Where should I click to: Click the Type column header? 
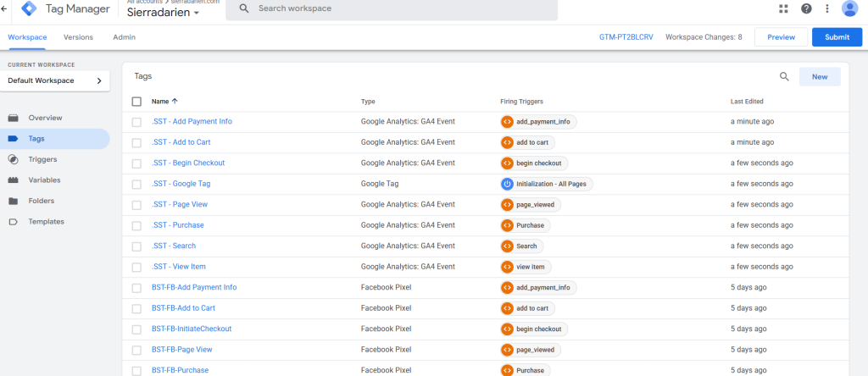point(368,102)
